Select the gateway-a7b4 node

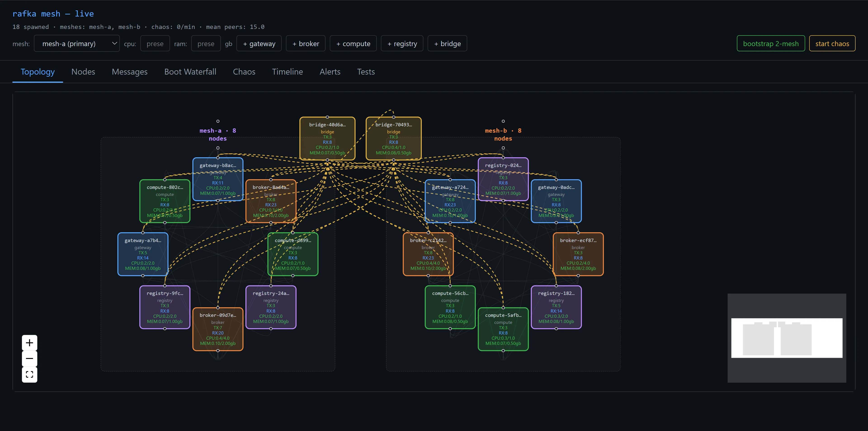click(x=143, y=254)
